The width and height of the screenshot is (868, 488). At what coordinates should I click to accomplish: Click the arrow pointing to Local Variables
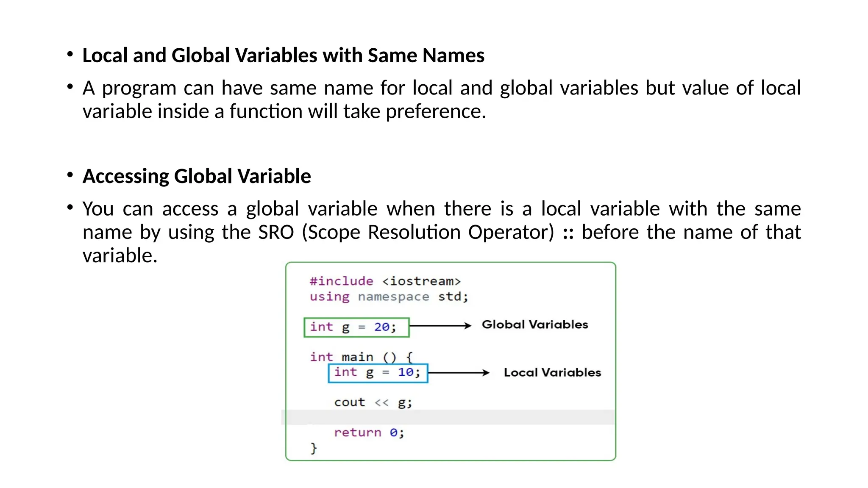click(459, 373)
